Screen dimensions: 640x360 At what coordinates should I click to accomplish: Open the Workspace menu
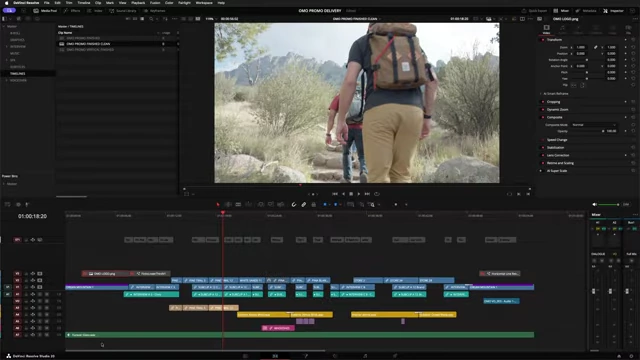click(204, 3)
